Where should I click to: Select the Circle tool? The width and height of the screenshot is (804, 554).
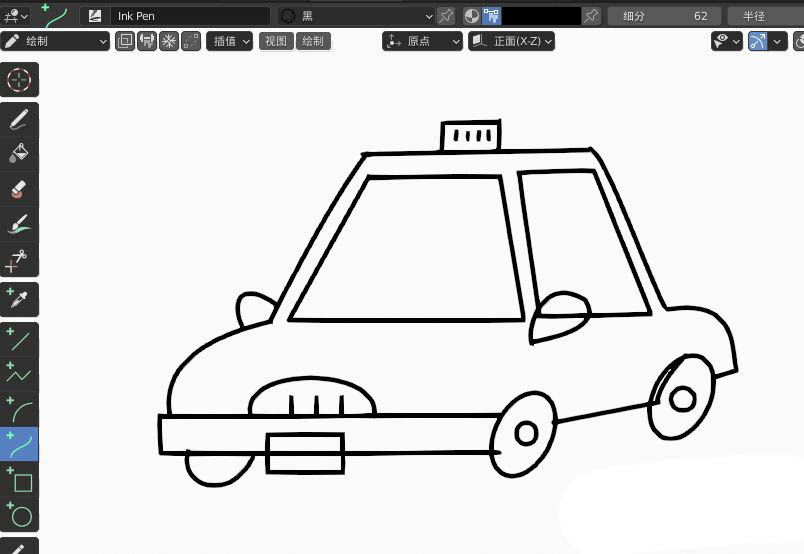(x=19, y=514)
